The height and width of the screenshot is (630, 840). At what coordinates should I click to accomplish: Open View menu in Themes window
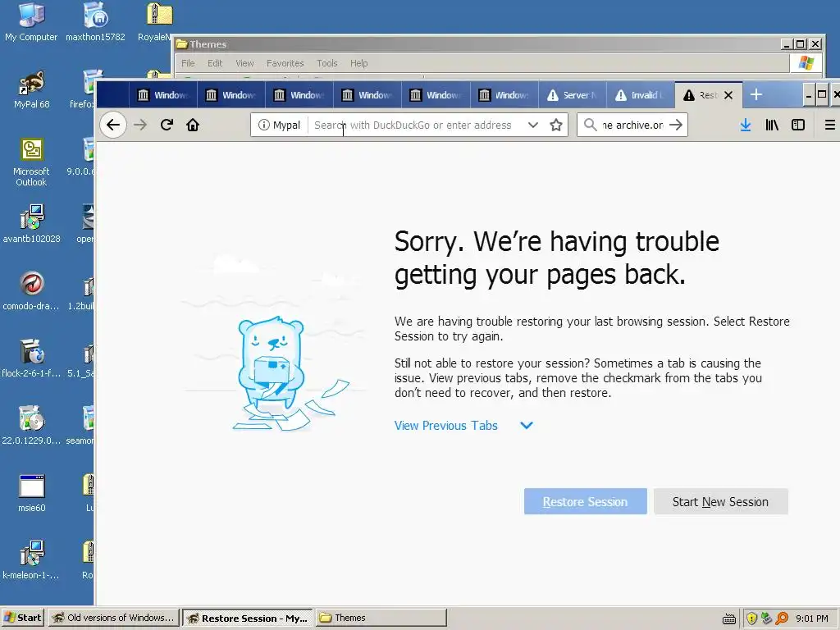coord(244,63)
